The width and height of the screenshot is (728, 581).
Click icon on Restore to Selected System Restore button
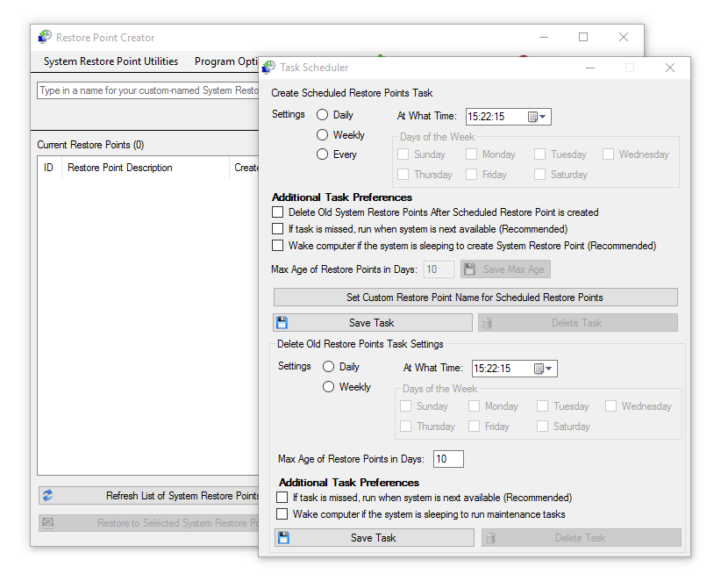tap(48, 523)
